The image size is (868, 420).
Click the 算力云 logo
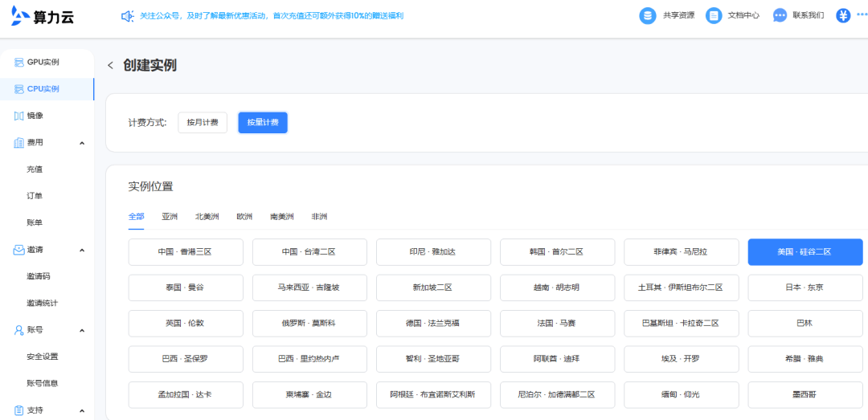pyautogui.click(x=43, y=17)
